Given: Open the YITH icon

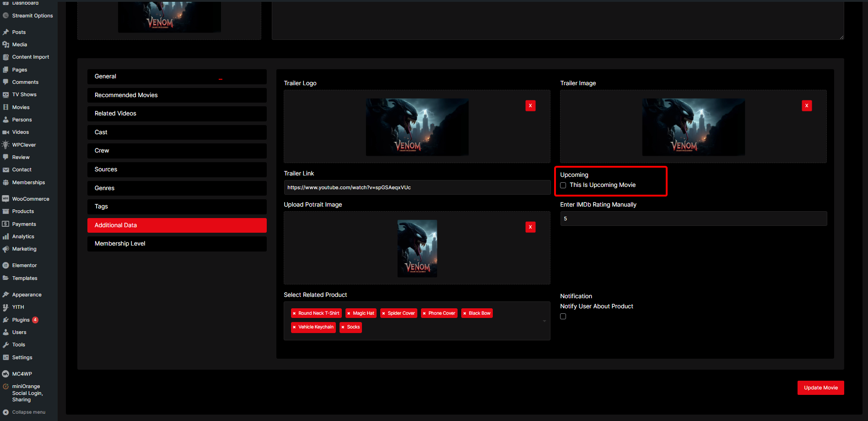Looking at the screenshot, I should (5, 307).
